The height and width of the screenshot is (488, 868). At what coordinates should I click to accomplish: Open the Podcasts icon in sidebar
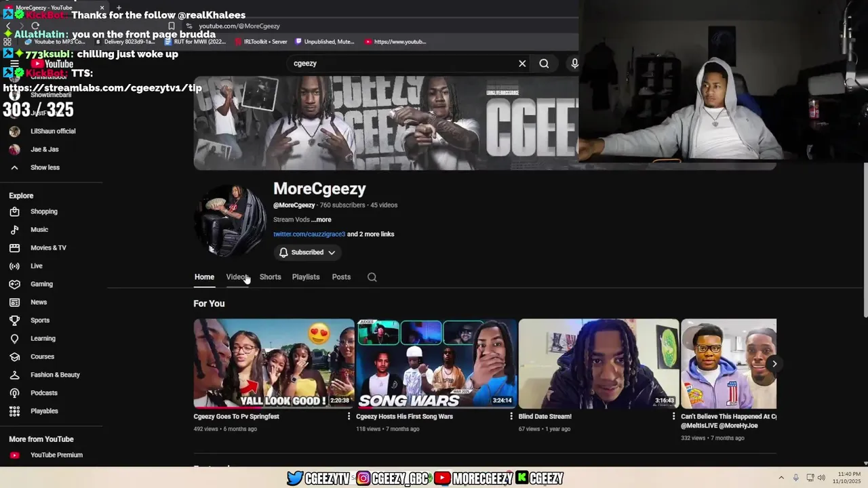(15, 393)
